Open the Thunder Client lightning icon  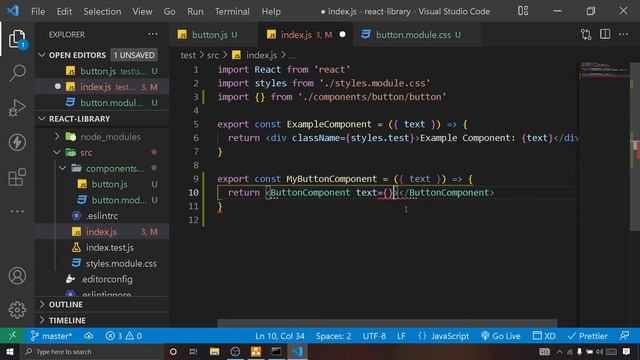[17, 142]
